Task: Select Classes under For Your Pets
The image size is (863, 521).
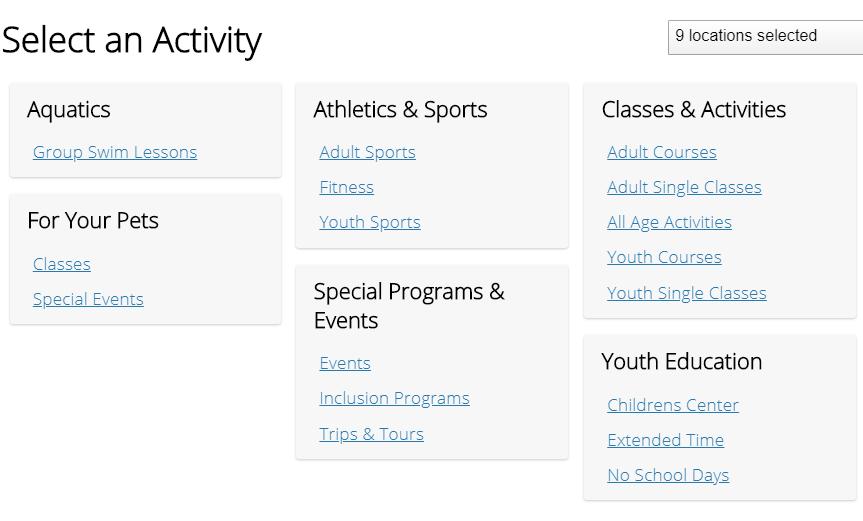Action: pos(62,264)
